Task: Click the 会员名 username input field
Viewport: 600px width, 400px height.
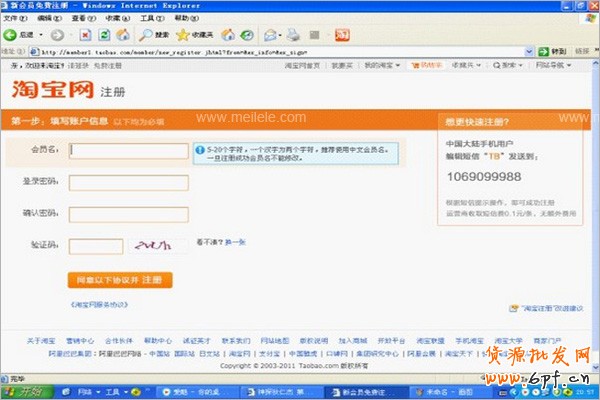Action: tap(128, 151)
